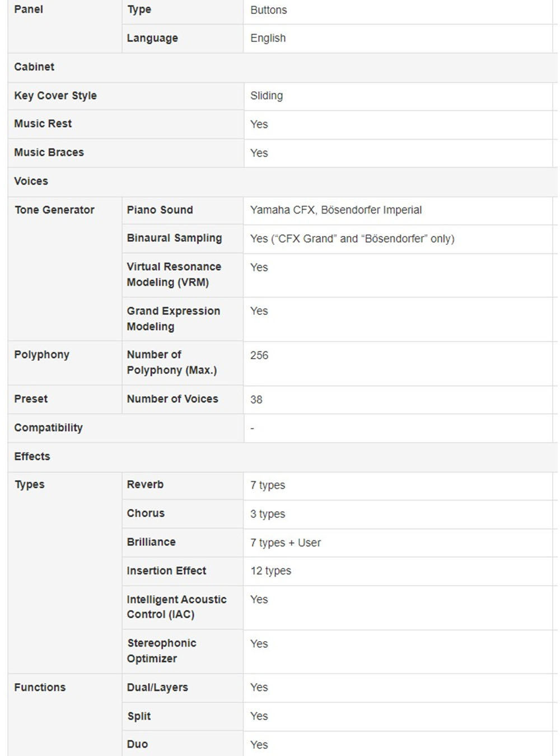Click Yamaha CFX, Bösendorfer Imperial text
560x756 pixels.
[x=336, y=210]
